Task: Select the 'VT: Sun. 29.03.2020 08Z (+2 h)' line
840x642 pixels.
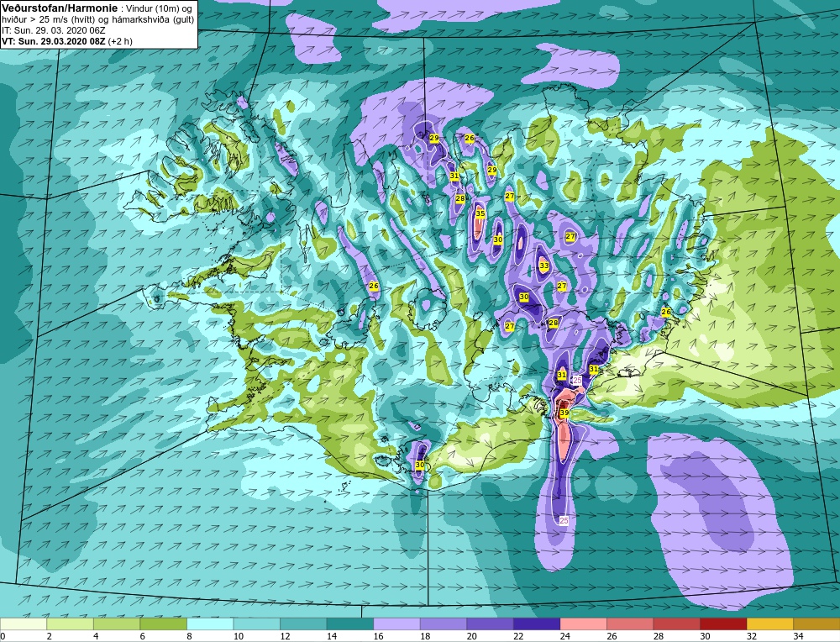Action: [67, 41]
